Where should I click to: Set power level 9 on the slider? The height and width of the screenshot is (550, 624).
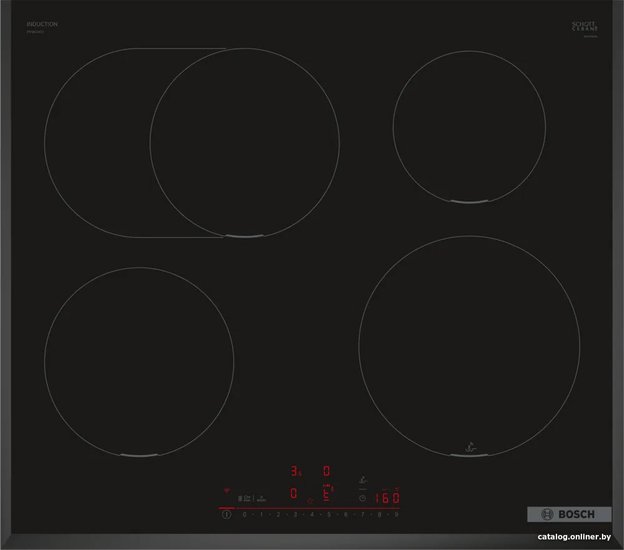pyautogui.click(x=396, y=515)
